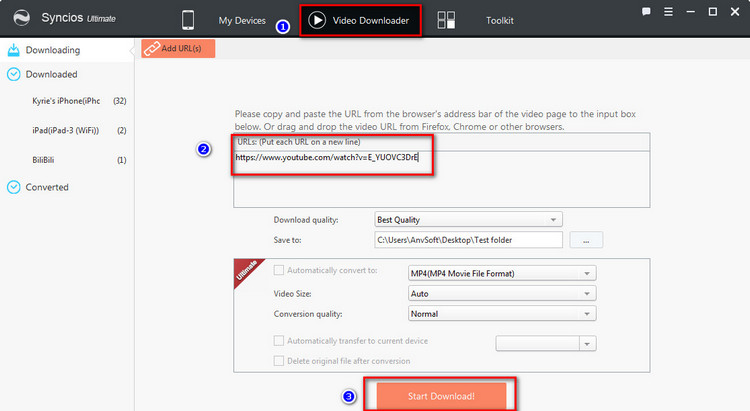750x411 pixels.
Task: Open iPad(iPad-3 (WiFi)) downloaded list
Action: 67,130
